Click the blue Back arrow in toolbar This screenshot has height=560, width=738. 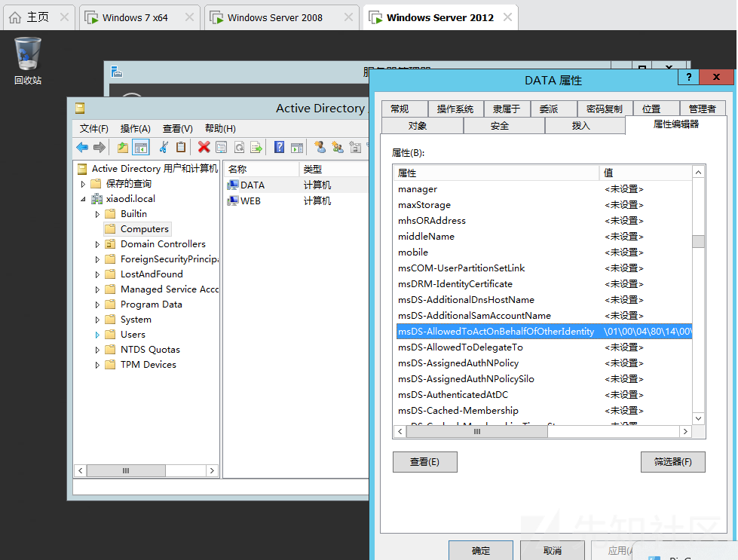(82, 147)
